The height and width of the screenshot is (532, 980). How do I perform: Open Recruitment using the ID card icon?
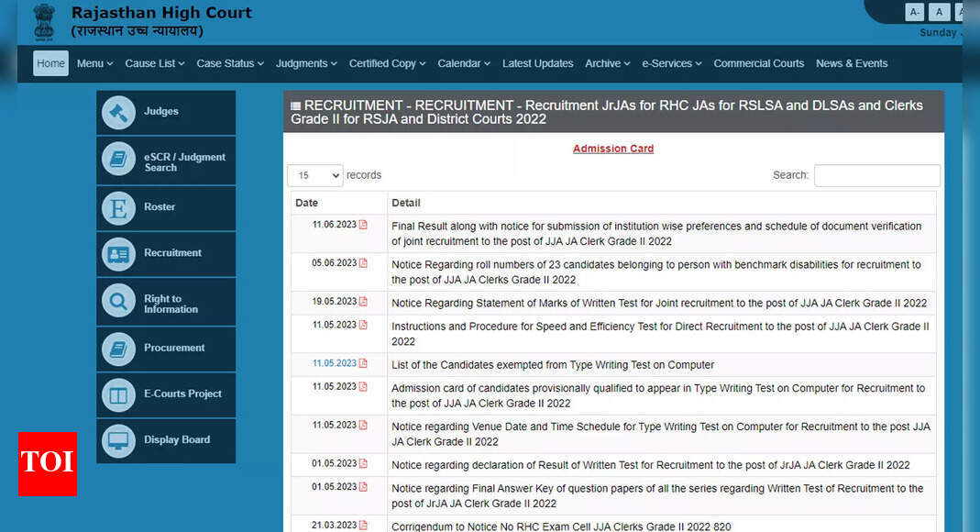[118, 254]
